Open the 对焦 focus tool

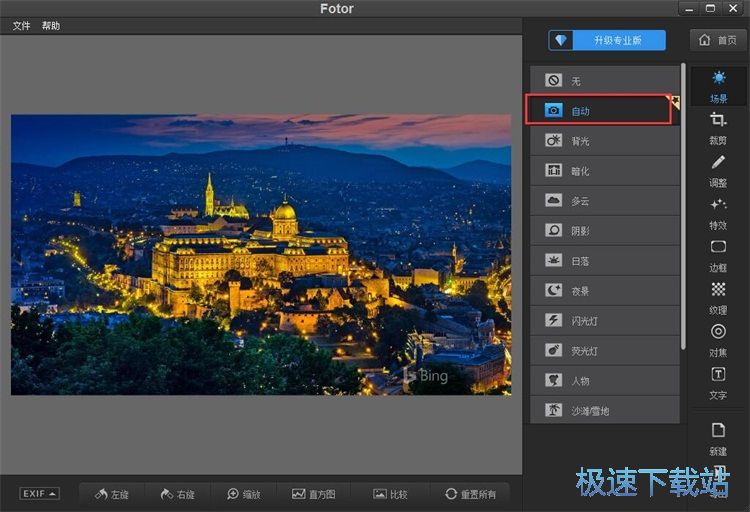[x=718, y=341]
